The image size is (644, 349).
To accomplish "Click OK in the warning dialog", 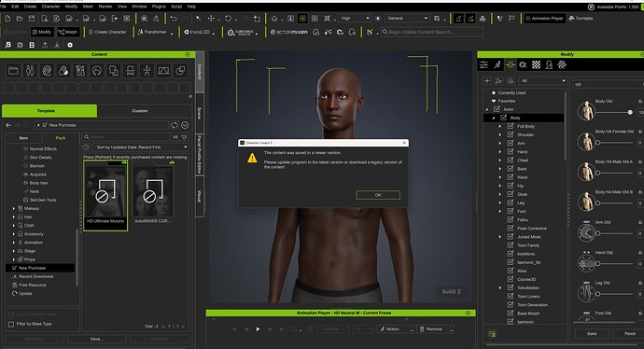I will (x=378, y=195).
